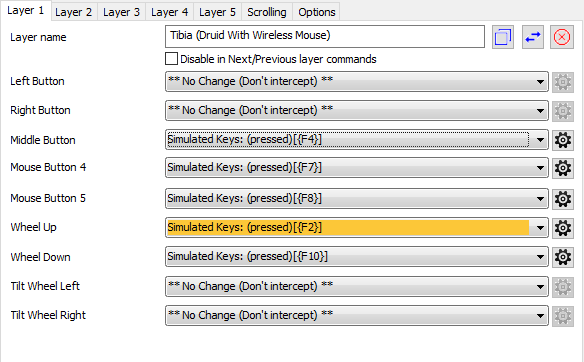584x362 pixels.
Task: Toggle Disable in Next/Previous layer commands checkbox
Action: pos(171,59)
